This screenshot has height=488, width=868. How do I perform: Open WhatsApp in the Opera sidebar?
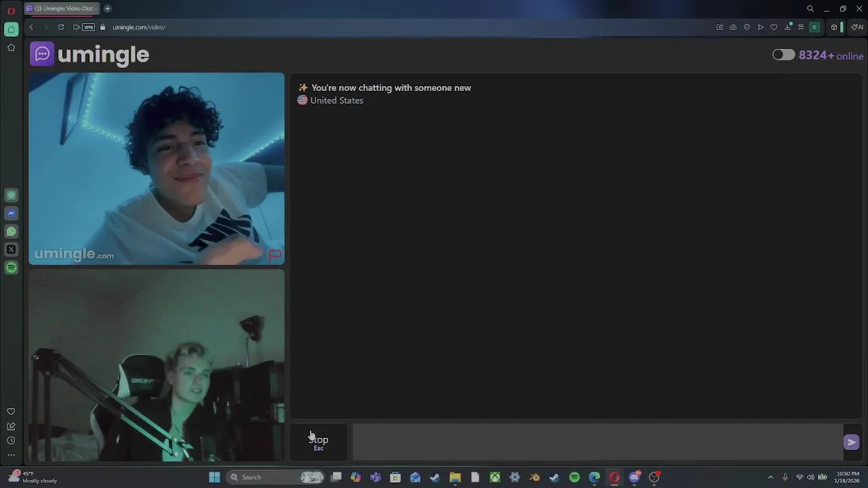[11, 231]
